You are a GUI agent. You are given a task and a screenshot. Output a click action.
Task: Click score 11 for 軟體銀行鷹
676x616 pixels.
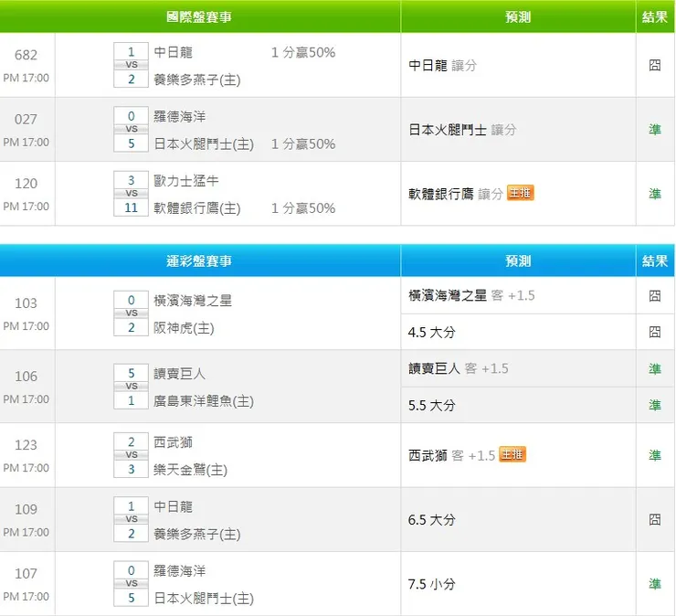[x=131, y=207]
